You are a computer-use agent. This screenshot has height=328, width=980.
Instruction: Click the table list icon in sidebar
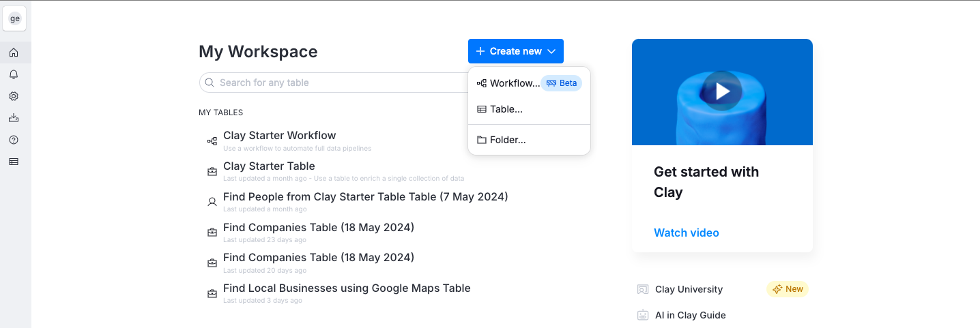[x=14, y=162]
